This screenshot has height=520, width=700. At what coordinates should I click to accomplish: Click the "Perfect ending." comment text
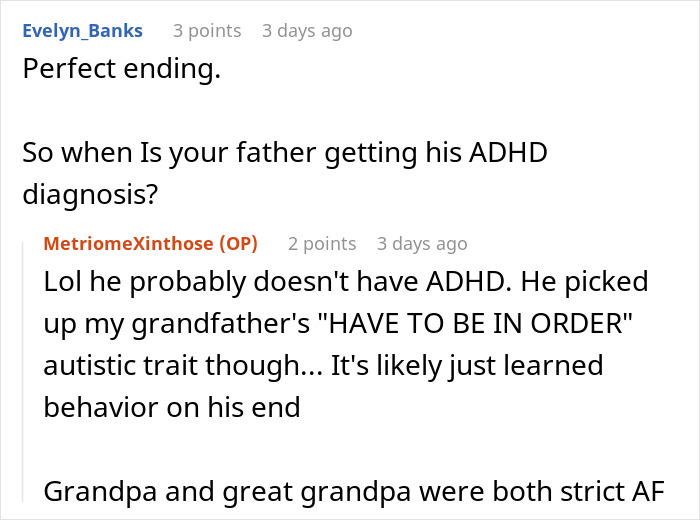pos(120,73)
